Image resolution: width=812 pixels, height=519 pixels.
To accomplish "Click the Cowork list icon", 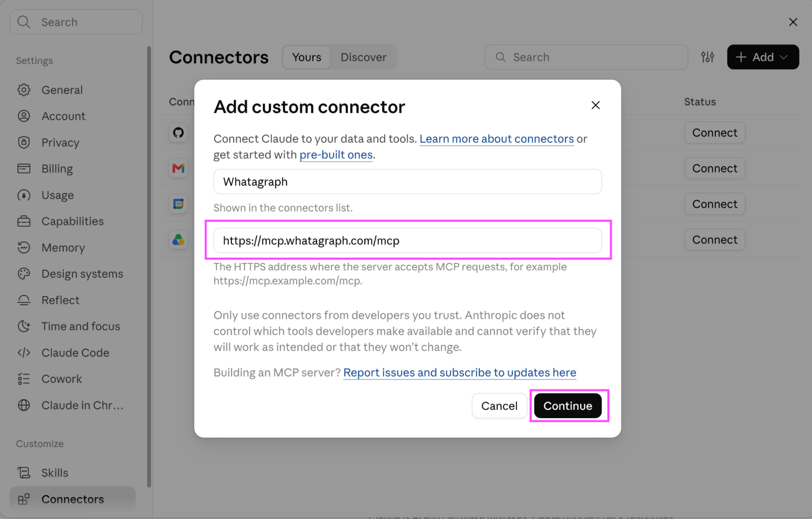I will 24,379.
